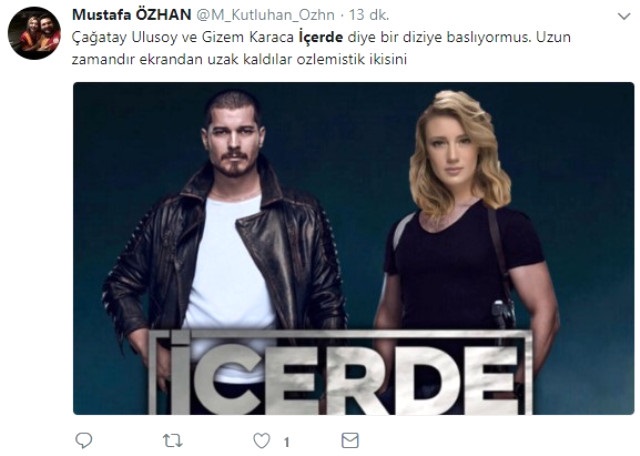Click the like count number 1
Image resolution: width=640 pixels, height=456 pixels.
[x=287, y=441]
